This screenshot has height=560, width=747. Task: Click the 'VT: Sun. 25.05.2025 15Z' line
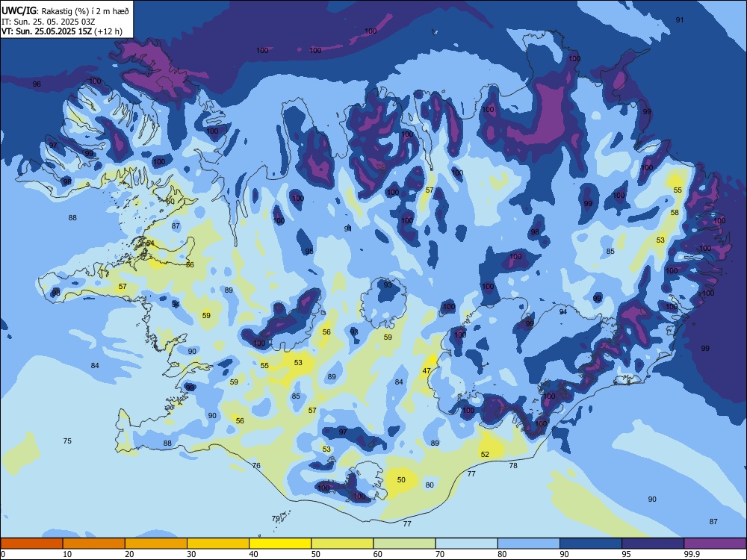46,31
